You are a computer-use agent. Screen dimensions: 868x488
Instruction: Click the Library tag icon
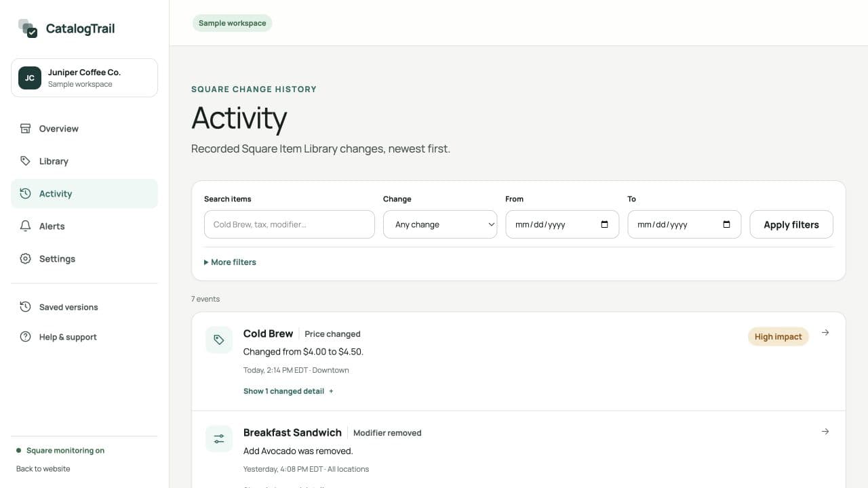tap(25, 161)
